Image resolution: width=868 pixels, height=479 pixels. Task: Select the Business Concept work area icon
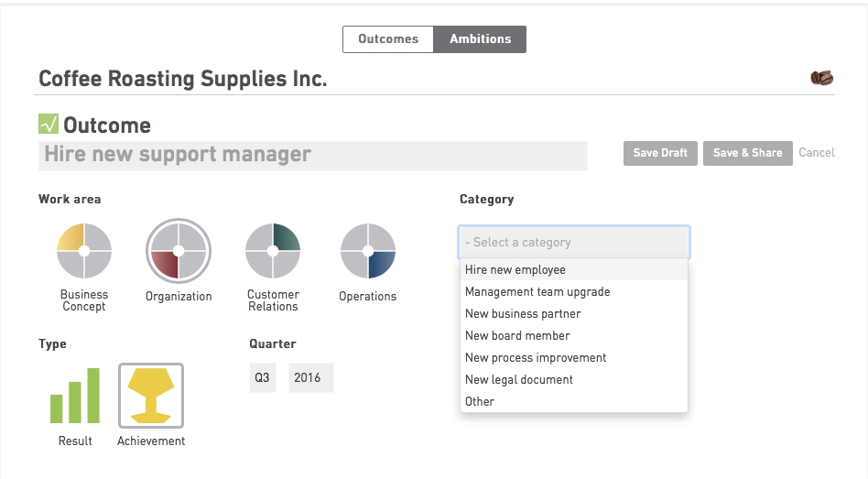pyautogui.click(x=84, y=251)
